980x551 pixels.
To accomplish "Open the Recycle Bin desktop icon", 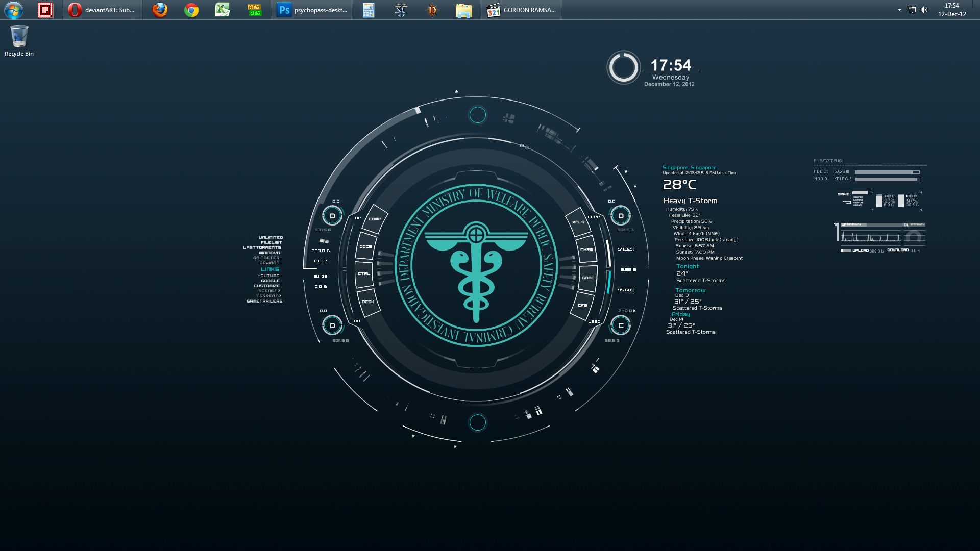I will pyautogui.click(x=19, y=41).
